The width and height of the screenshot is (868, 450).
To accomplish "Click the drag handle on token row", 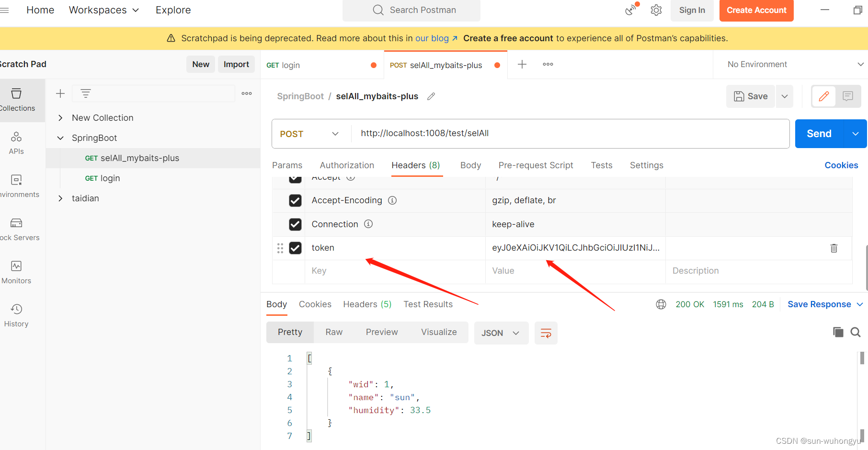I will 280,248.
